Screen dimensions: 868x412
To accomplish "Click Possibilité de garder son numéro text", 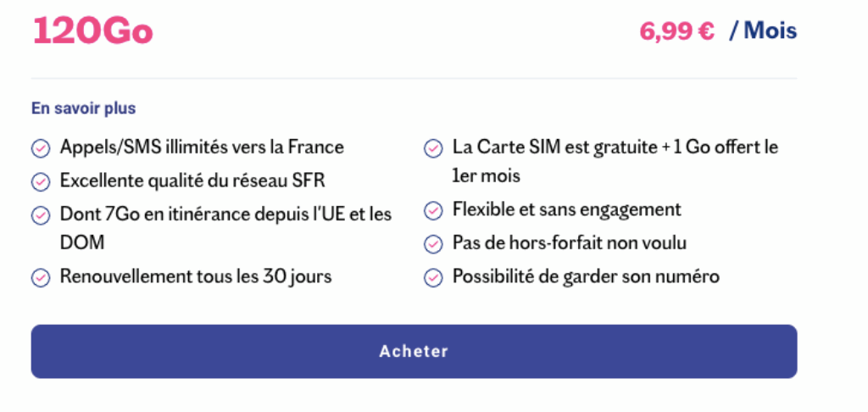I will click(x=586, y=276).
